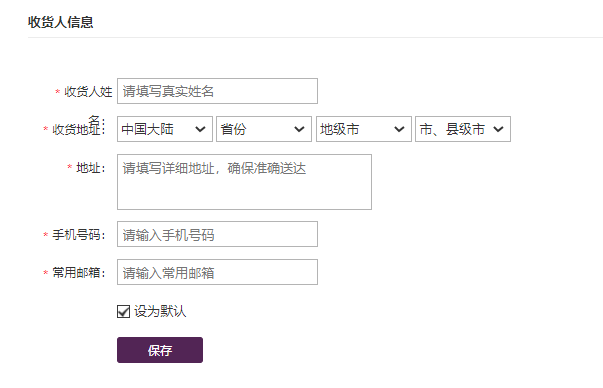Click the chevron arrow beside 市、县级市

(498, 129)
